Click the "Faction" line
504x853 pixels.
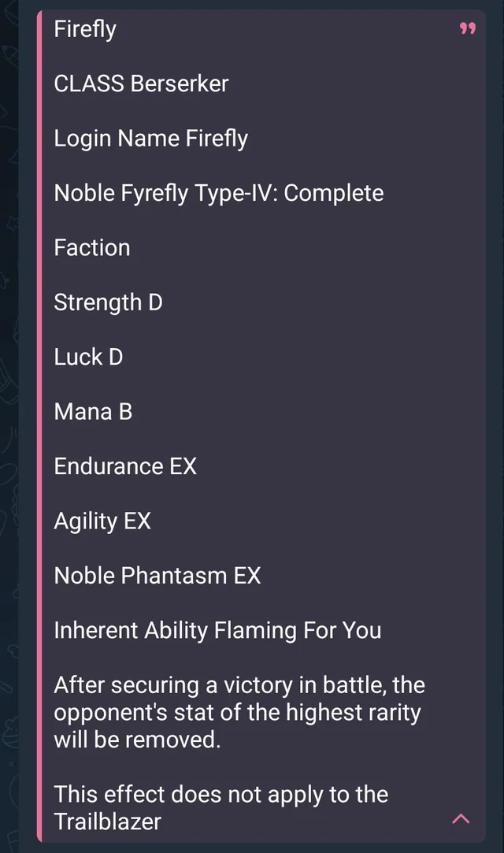pyautogui.click(x=91, y=247)
